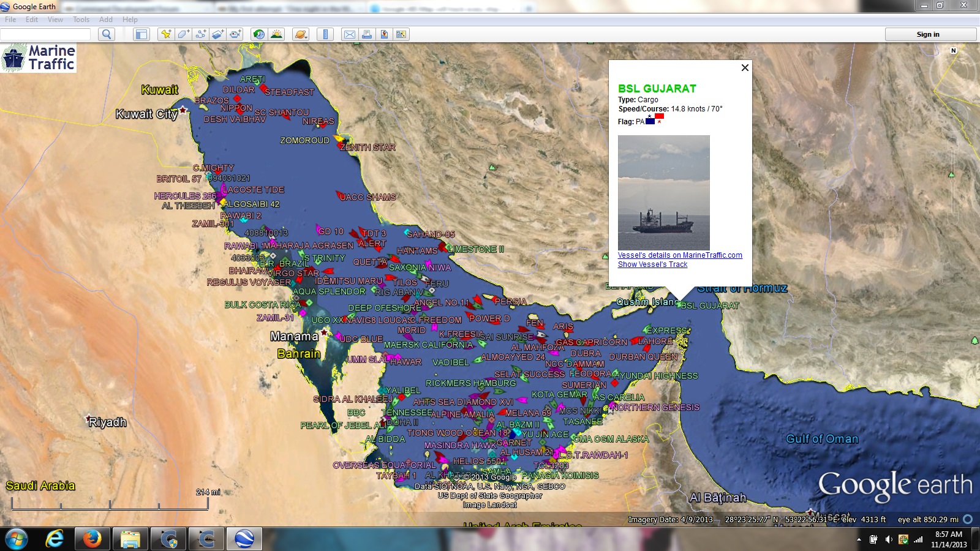980x551 pixels.
Task: Toggle the sidebar panel icon
Action: click(x=141, y=34)
